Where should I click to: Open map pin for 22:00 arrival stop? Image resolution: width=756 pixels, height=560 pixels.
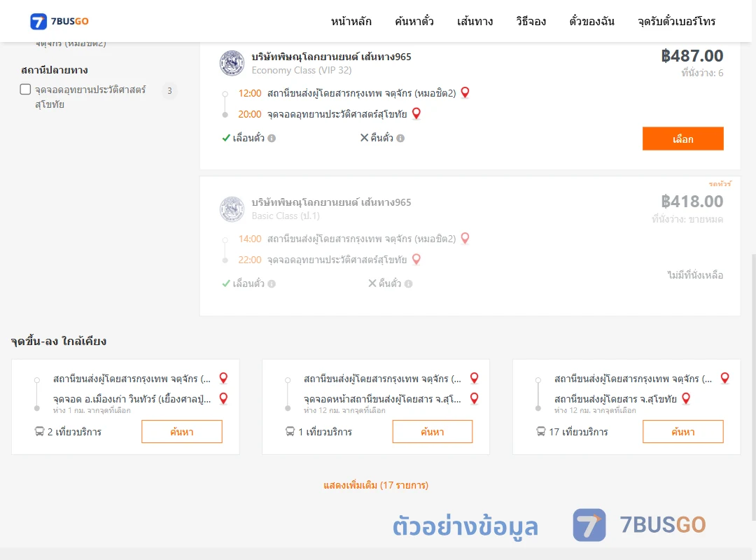(x=416, y=259)
